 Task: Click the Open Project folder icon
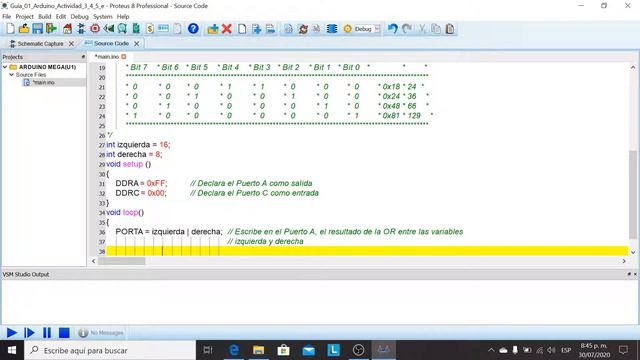pyautogui.click(x=24, y=29)
